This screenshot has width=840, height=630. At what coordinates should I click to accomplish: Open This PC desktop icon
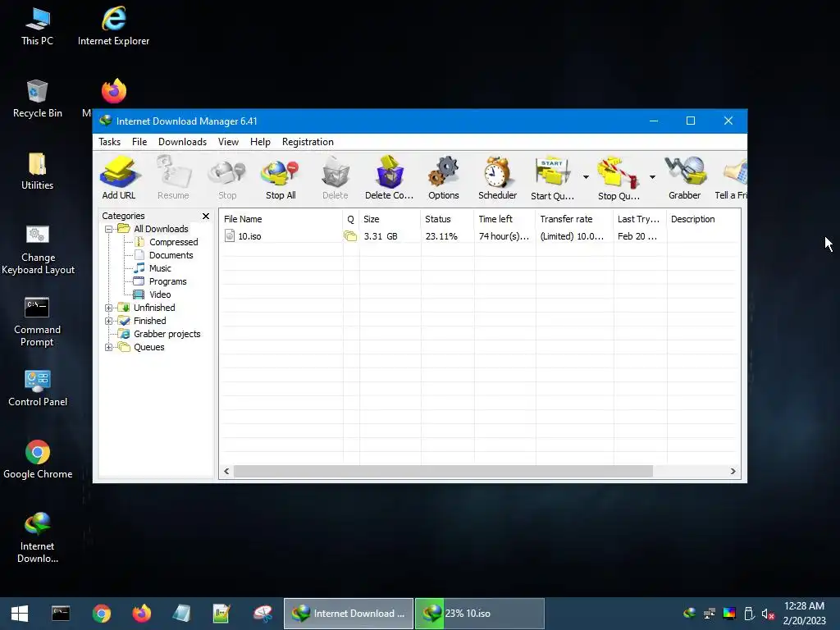coord(38,27)
